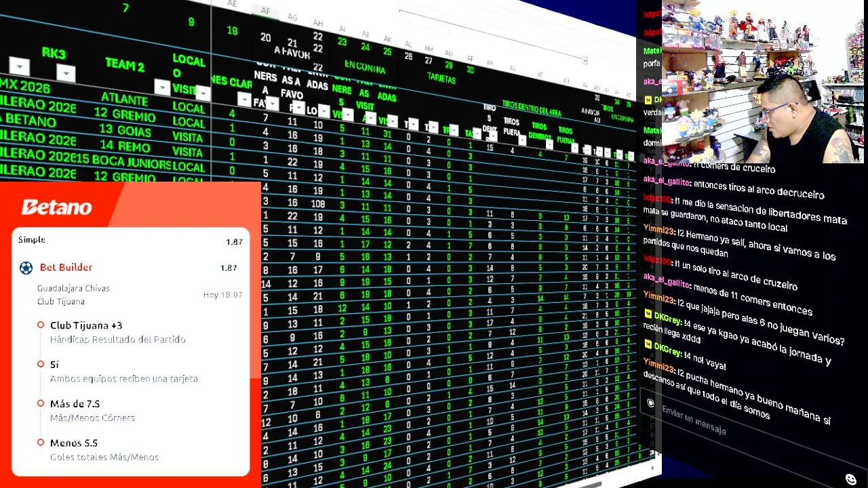Click the 'TARJETAS' group header

point(441,77)
